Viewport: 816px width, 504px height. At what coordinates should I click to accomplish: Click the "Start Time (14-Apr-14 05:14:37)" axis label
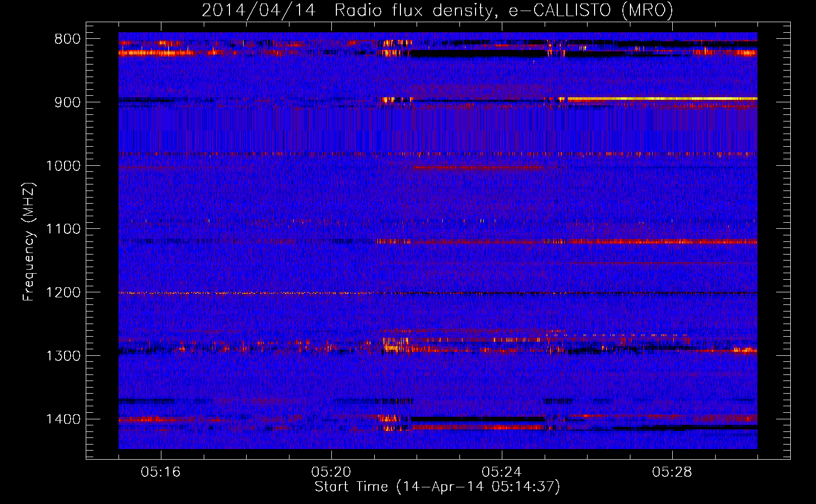pos(437,487)
